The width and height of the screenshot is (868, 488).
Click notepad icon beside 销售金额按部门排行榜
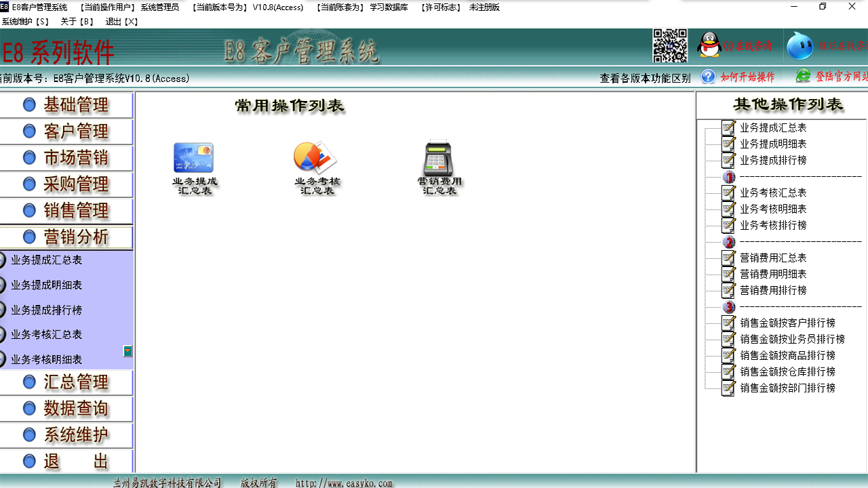728,388
